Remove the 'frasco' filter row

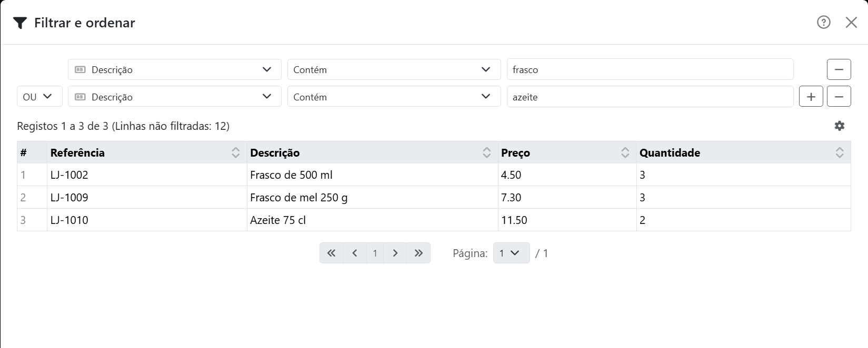839,69
